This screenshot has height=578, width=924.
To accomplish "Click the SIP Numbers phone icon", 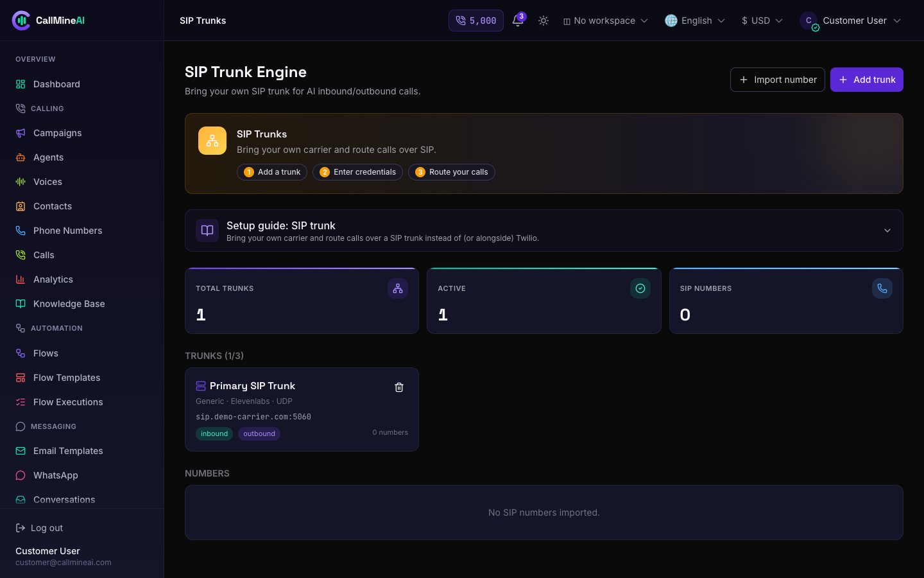I will point(882,288).
